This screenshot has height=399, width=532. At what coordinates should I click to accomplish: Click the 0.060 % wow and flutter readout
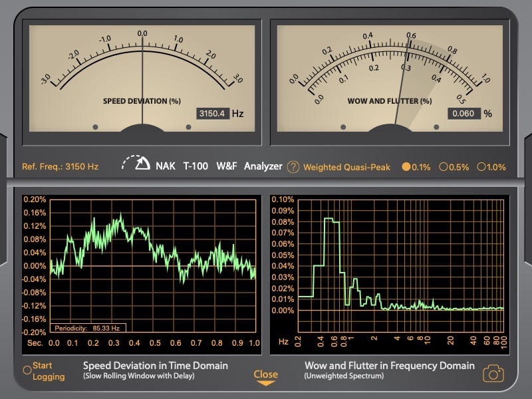pyautogui.click(x=464, y=113)
